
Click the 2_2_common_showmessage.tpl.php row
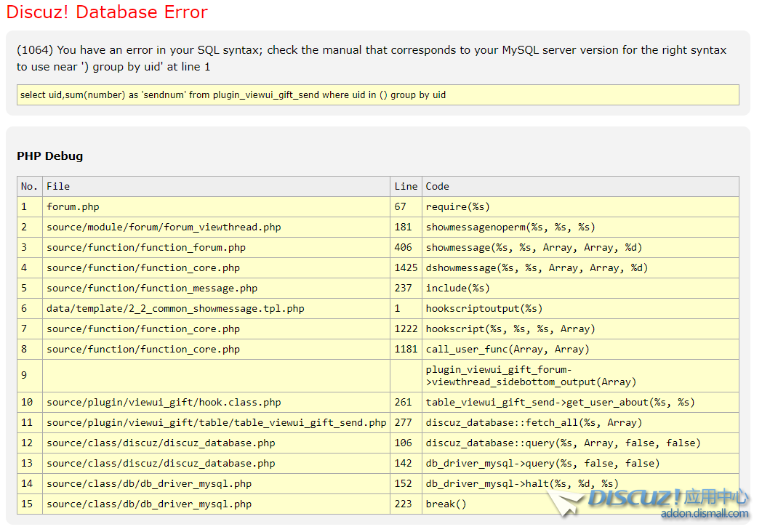175,308
